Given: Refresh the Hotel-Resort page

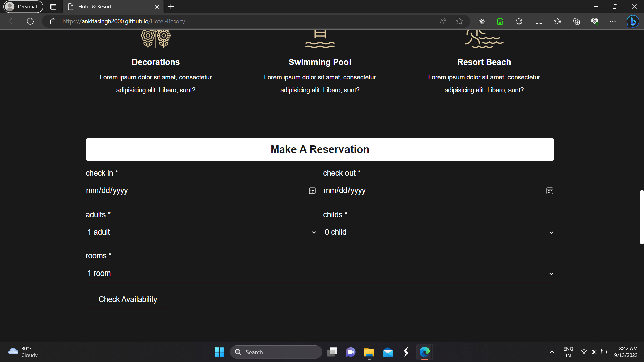Looking at the screenshot, I should pos(30,21).
